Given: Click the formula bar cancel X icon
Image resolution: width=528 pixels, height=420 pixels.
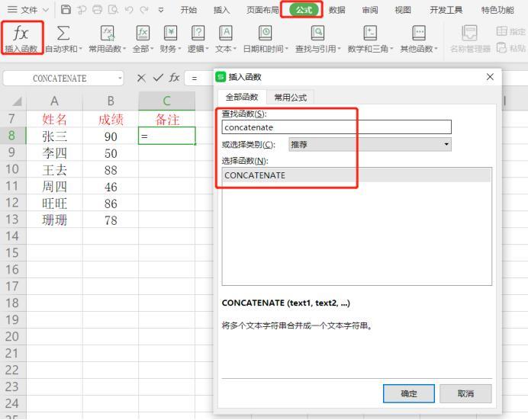Looking at the screenshot, I should pyautogui.click(x=141, y=78).
